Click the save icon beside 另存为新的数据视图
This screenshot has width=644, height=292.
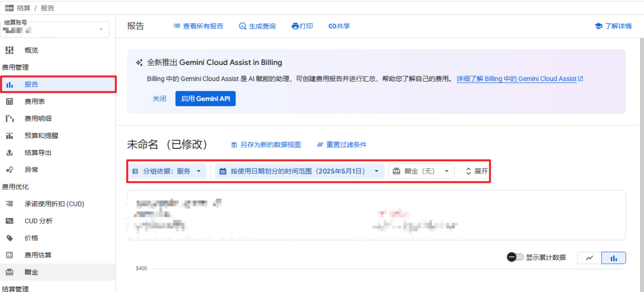pyautogui.click(x=234, y=145)
